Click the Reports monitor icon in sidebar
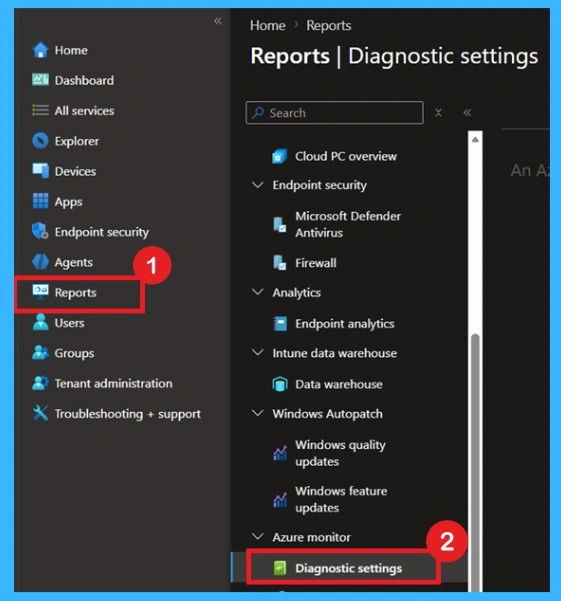Screen dimensions: 561x601 40,292
